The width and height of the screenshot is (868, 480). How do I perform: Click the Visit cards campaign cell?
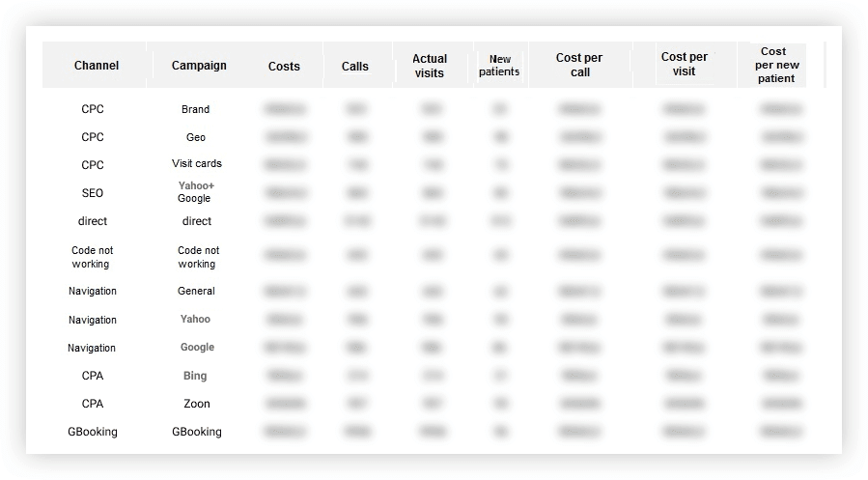197,163
